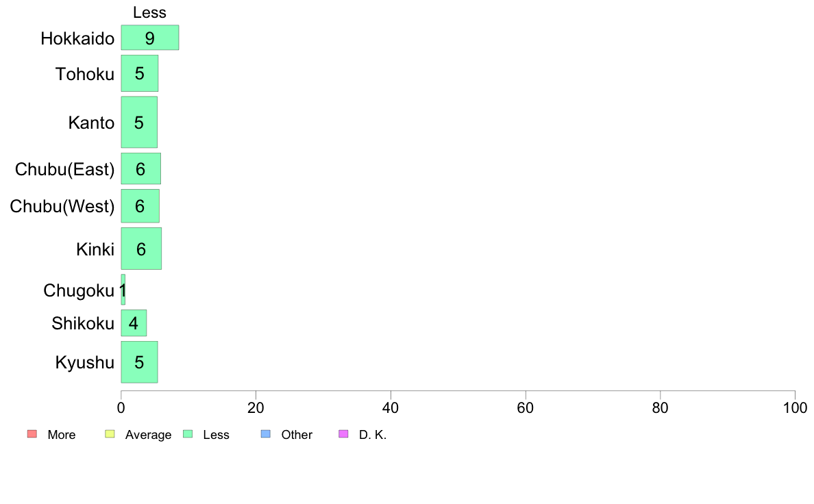Select the Kanto bar
Image resolution: width=814 pixels, height=504 pixels.
click(x=139, y=122)
